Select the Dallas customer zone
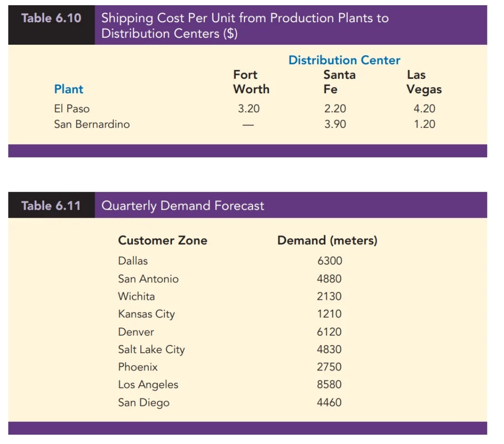 click(133, 261)
